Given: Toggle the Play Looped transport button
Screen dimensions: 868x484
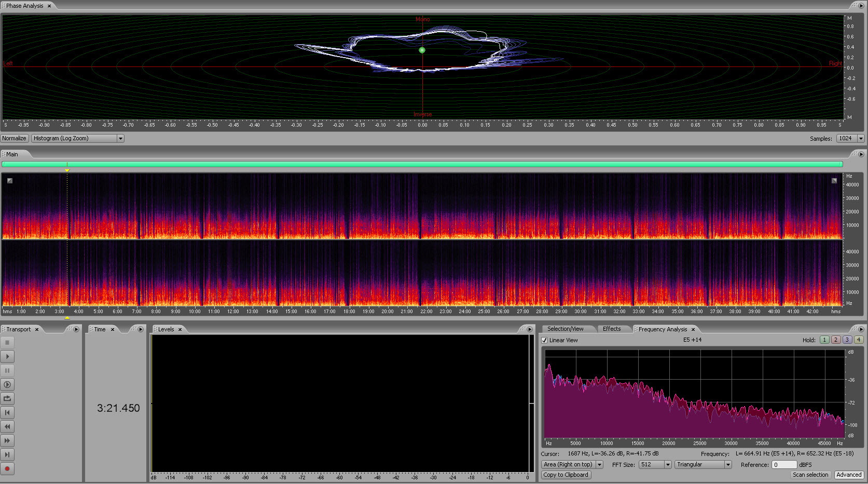Looking at the screenshot, I should [7, 399].
